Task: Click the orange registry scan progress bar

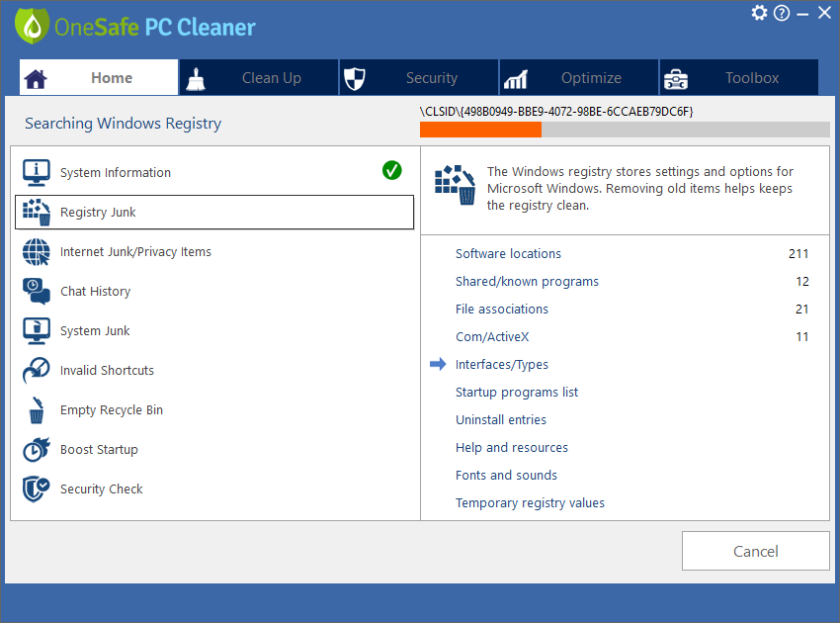Action: 625,130
